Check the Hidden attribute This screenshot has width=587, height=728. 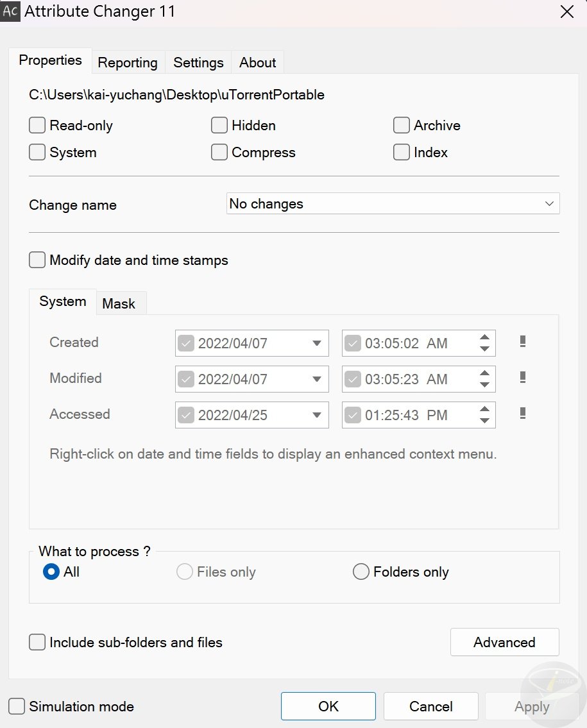(x=219, y=125)
